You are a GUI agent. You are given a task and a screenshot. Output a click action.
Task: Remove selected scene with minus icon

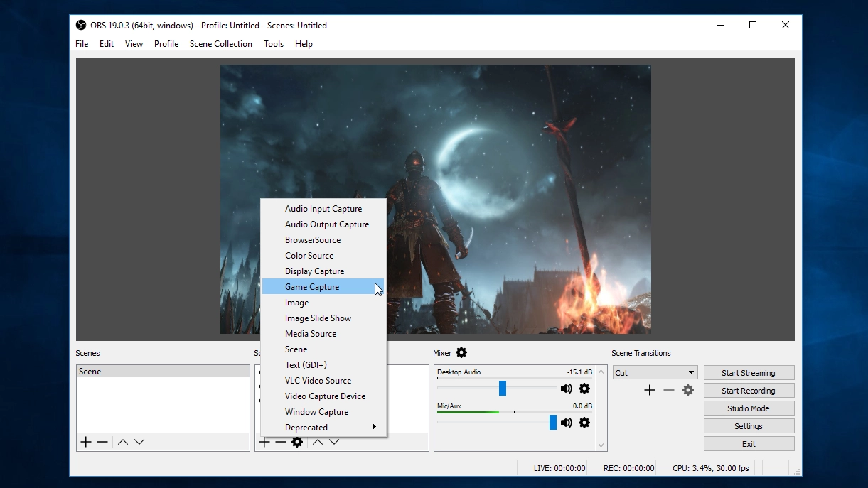click(102, 442)
